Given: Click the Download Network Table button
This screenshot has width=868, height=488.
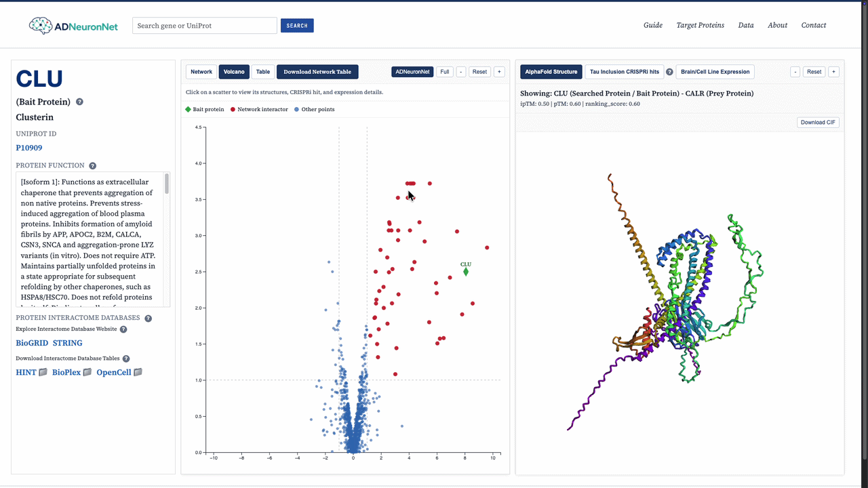Looking at the screenshot, I should tap(317, 72).
